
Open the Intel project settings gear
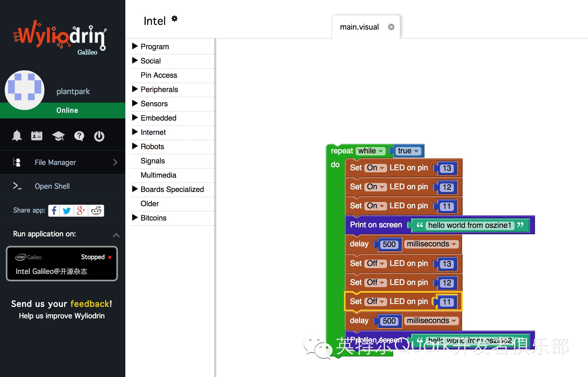(174, 19)
